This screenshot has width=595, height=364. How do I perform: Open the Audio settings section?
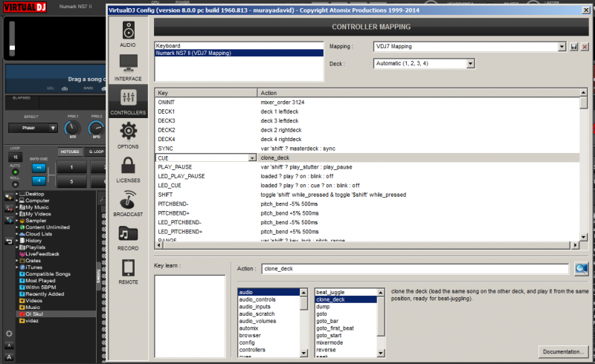128,34
